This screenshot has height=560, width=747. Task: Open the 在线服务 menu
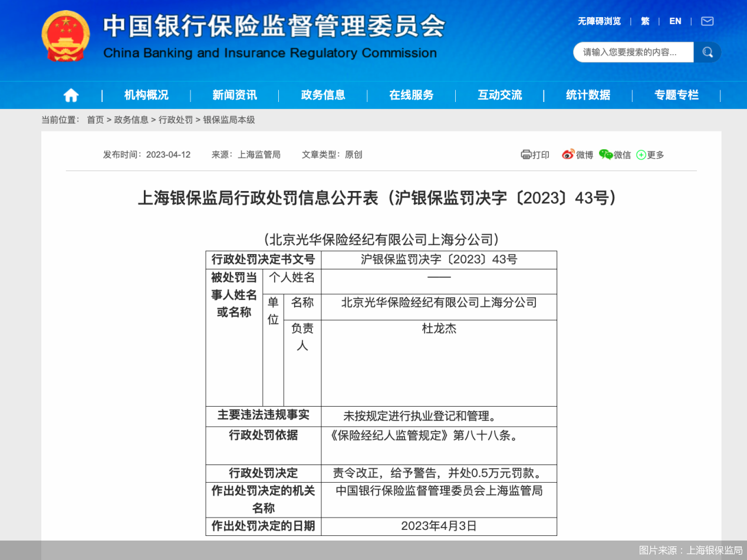click(412, 95)
